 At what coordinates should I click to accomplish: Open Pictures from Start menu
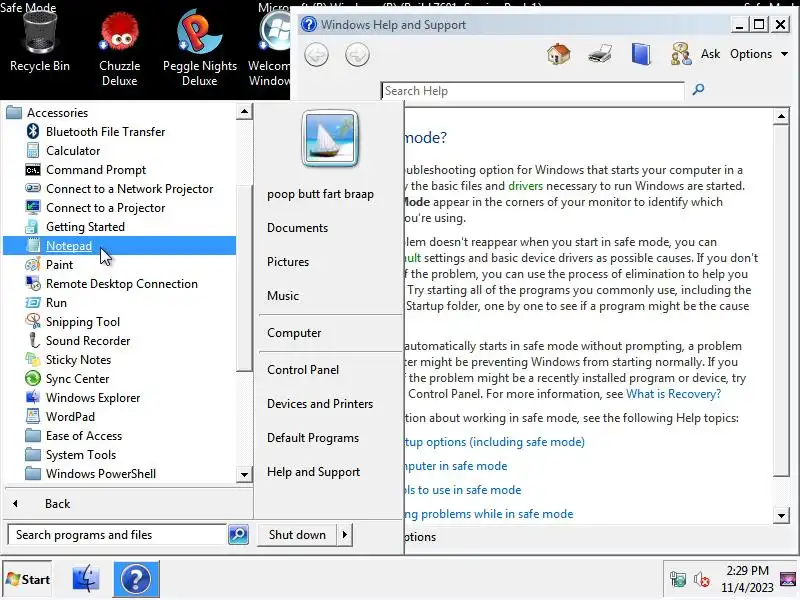288,262
